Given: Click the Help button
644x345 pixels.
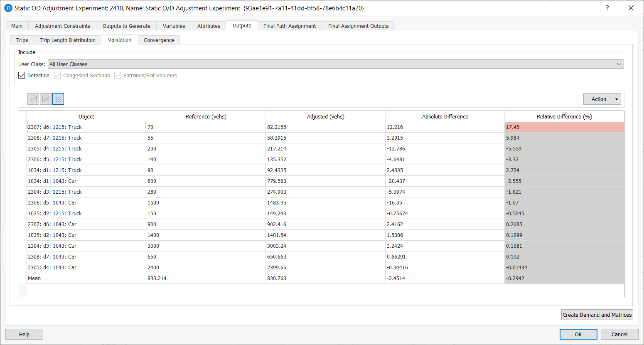Looking at the screenshot, I should (x=24, y=334).
